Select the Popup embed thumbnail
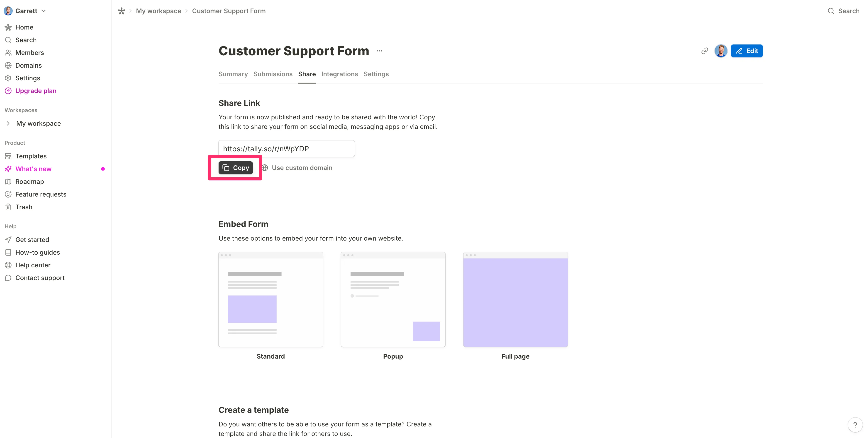Viewport: 868px width, 438px height. point(393,299)
